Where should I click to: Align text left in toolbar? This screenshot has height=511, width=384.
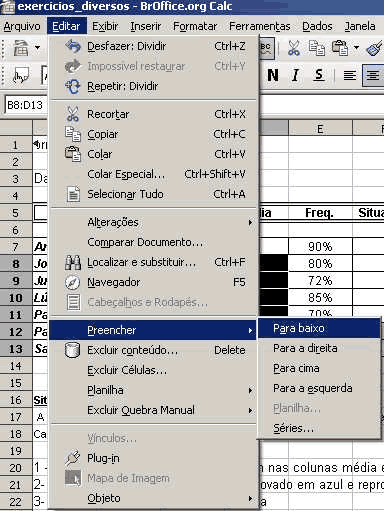[x=350, y=76]
